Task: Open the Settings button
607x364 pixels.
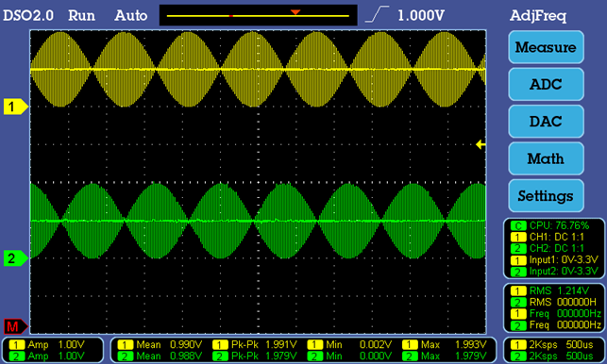Action: click(x=546, y=196)
